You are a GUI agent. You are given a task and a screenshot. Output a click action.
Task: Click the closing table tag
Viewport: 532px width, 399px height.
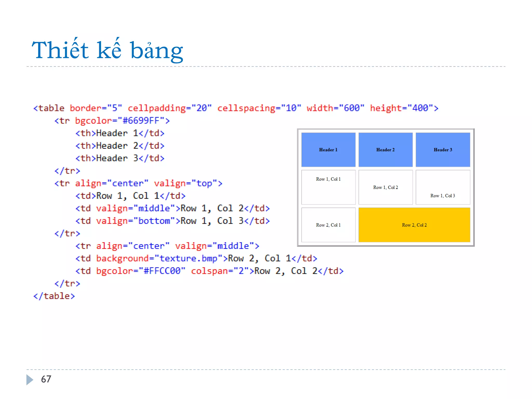pyautogui.click(x=54, y=296)
